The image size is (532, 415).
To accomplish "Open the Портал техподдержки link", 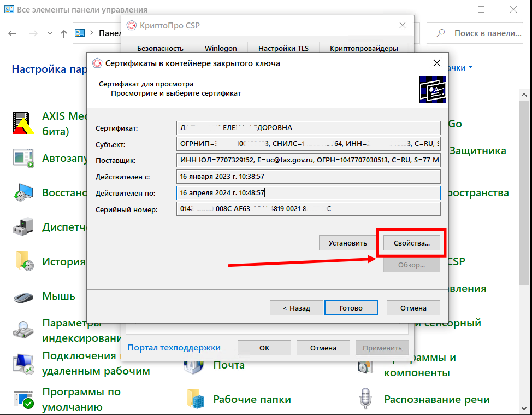I will (x=174, y=347).
